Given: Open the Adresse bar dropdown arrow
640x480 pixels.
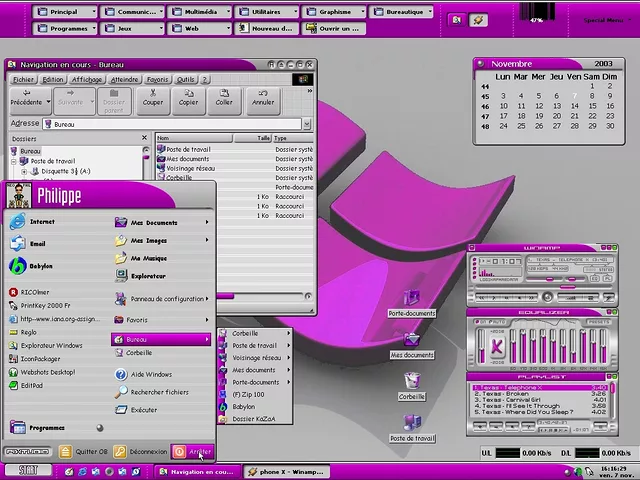Looking at the screenshot, I should tap(307, 124).
